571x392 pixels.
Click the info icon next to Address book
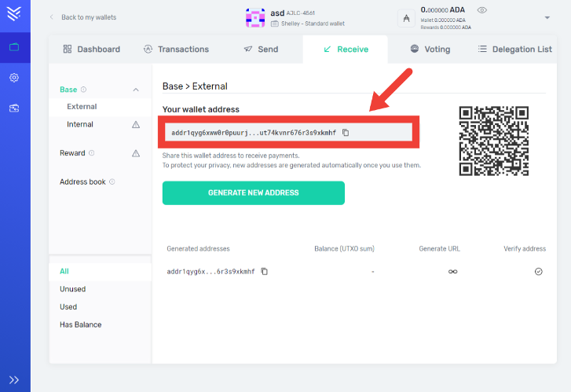click(x=112, y=182)
